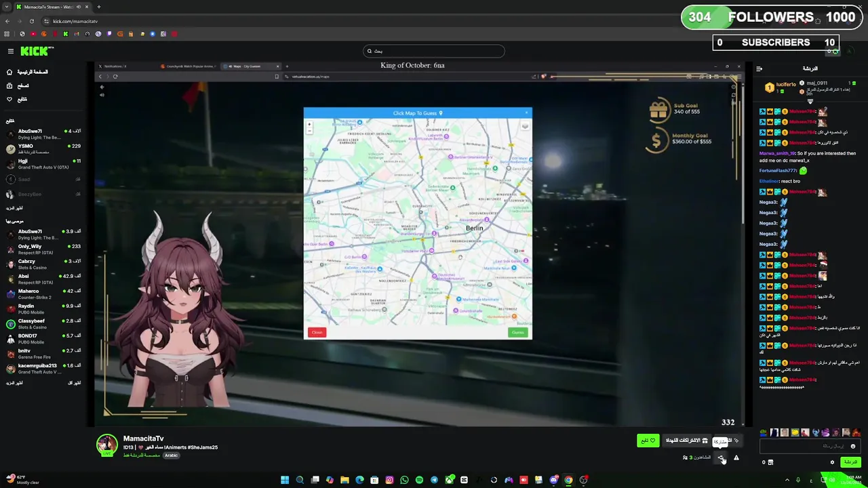Click the red Close button on map
The image size is (868, 488).
(x=317, y=332)
